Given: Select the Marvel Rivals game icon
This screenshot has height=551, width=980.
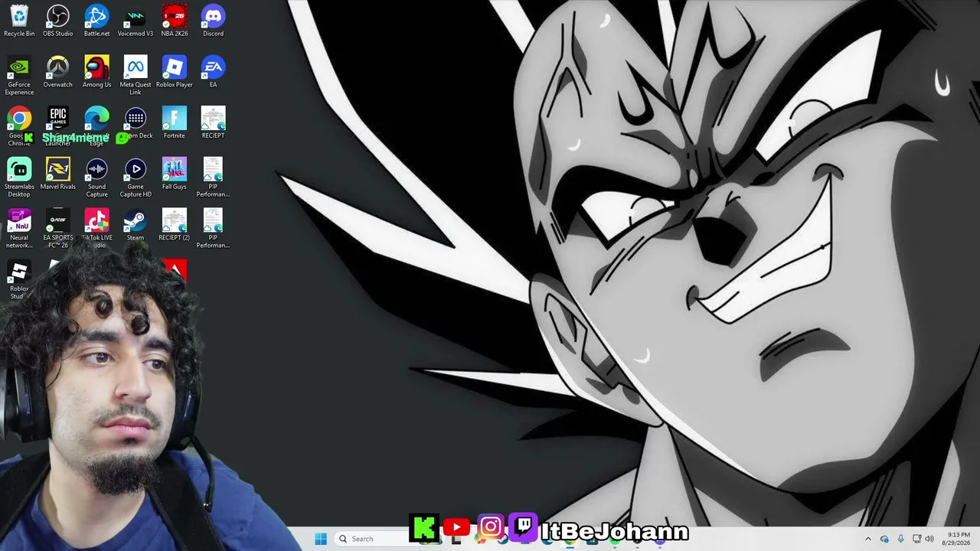Looking at the screenshot, I should point(58,174).
